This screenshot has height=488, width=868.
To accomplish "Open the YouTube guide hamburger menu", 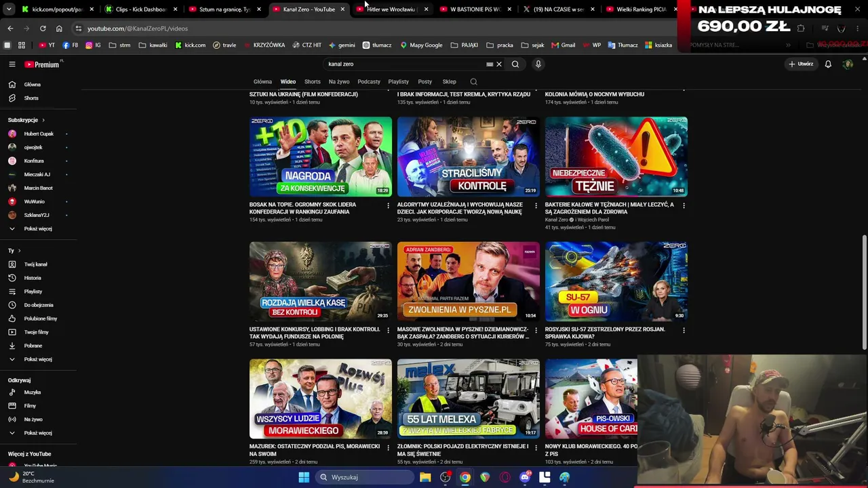I will (12, 64).
